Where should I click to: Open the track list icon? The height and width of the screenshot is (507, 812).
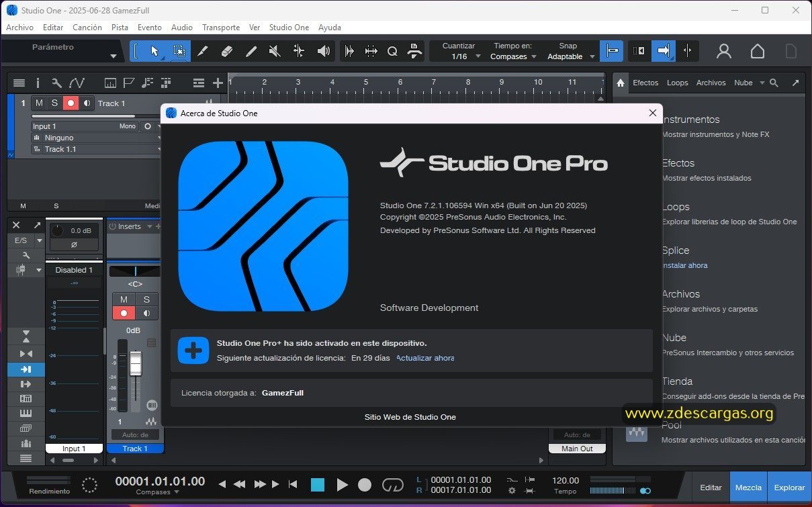click(19, 83)
